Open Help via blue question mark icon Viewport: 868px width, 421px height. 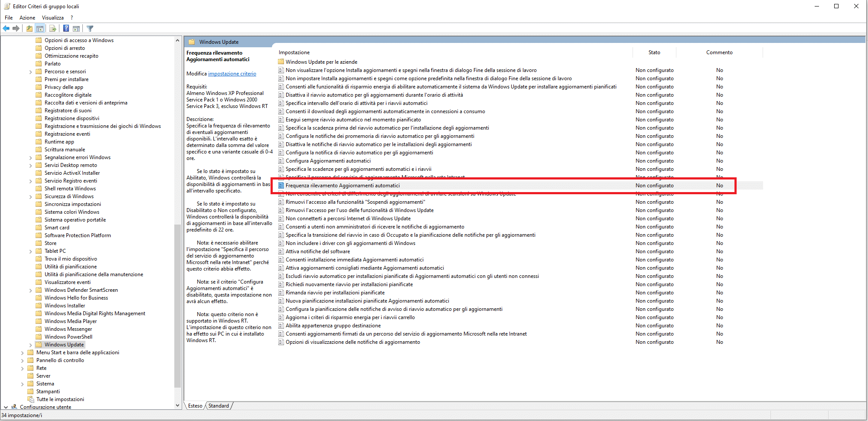click(x=66, y=29)
